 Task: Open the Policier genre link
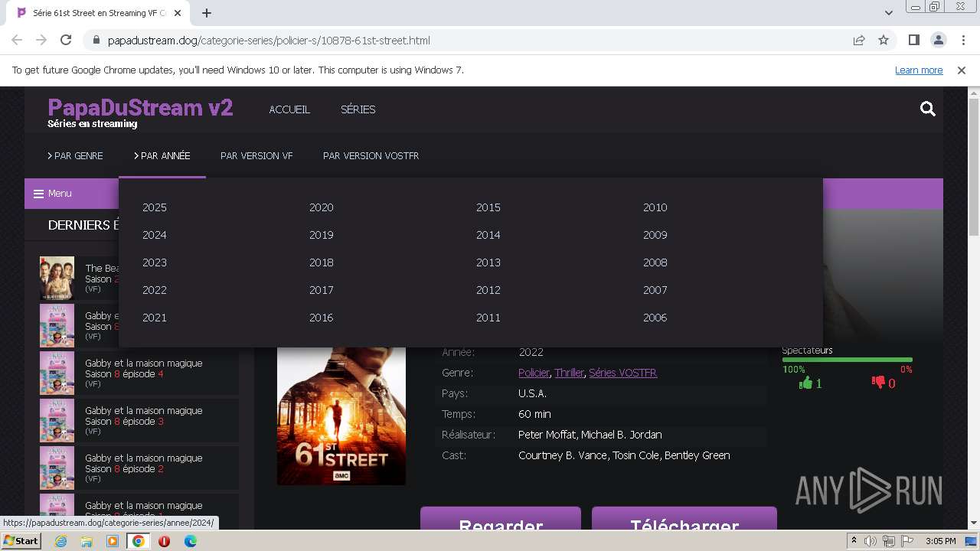[534, 373]
